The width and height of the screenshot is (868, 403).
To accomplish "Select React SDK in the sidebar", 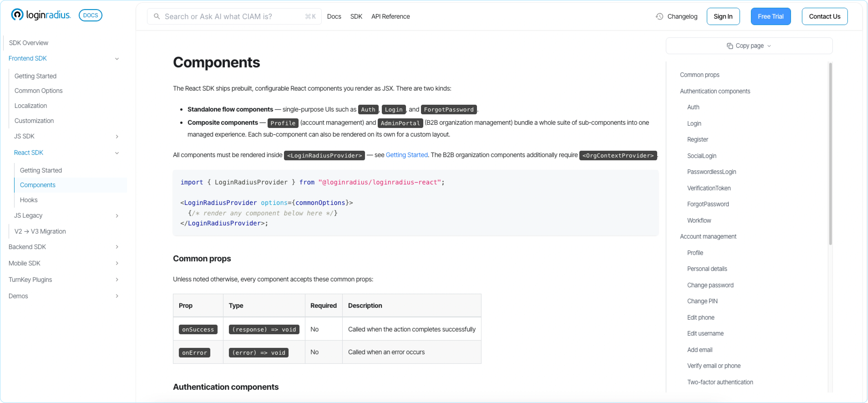I will click(x=29, y=153).
